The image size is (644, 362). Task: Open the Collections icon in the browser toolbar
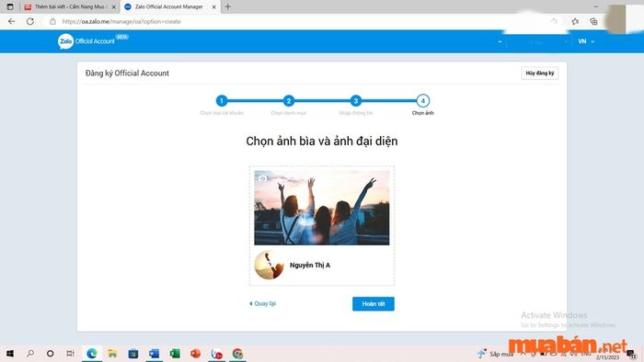point(593,21)
